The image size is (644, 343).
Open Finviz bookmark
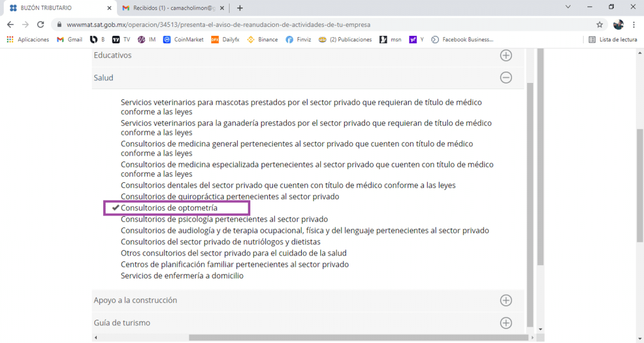(298, 40)
